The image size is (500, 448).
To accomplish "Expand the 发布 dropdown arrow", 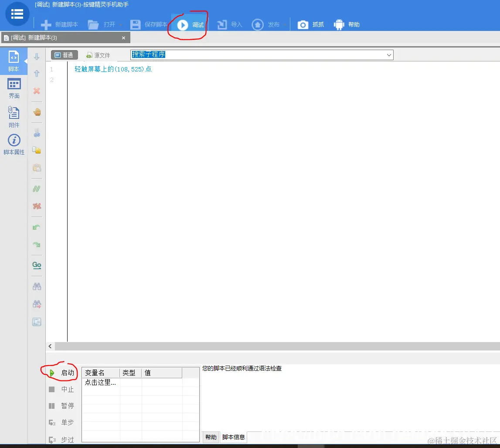I will [x=285, y=24].
